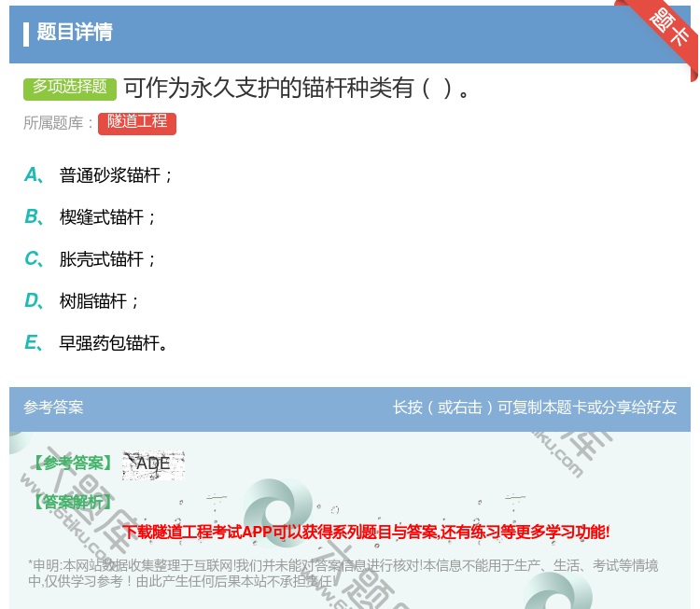Image resolution: width=700 pixels, height=609 pixels.
Task: Select option A 普通砂浆锚杆
Action: [116, 175]
